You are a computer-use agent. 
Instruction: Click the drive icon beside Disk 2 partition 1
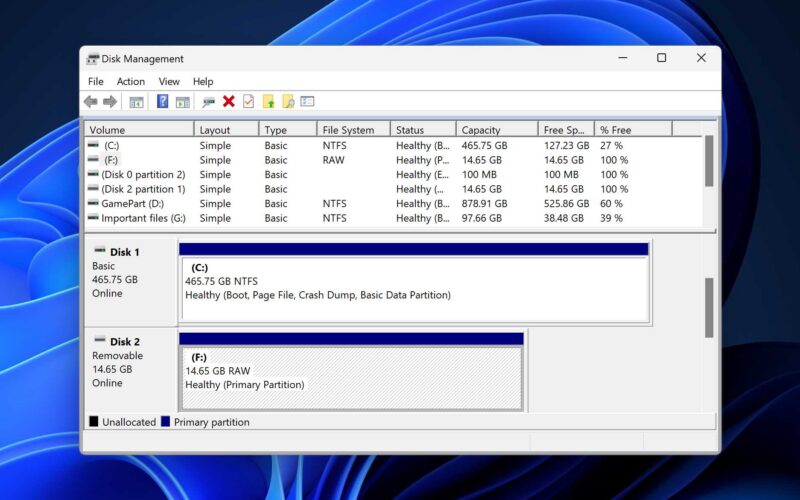[93, 189]
